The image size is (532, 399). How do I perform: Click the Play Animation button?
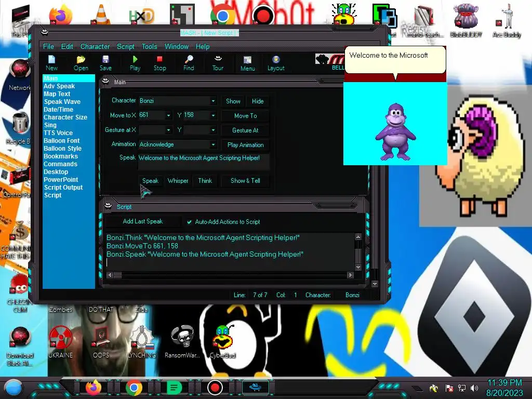coord(245,145)
